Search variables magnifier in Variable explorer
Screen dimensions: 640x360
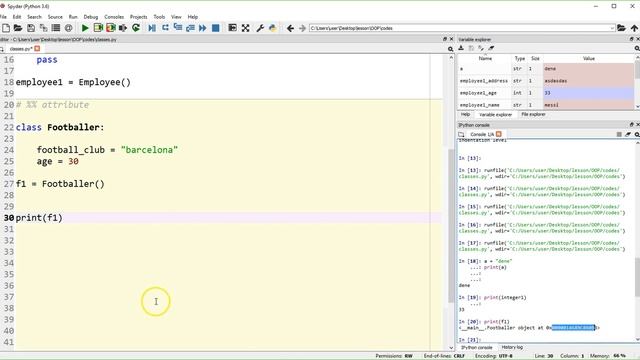(637, 49)
